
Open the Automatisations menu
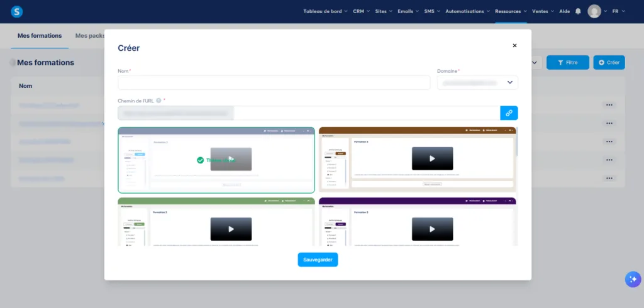[467, 11]
